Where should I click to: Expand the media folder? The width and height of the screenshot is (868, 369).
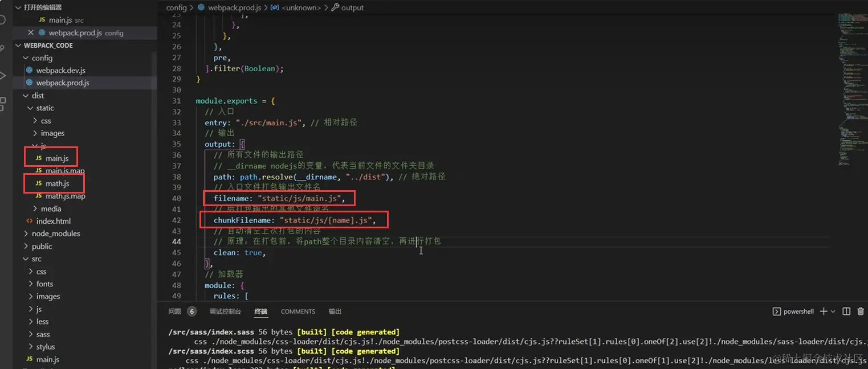pos(35,208)
